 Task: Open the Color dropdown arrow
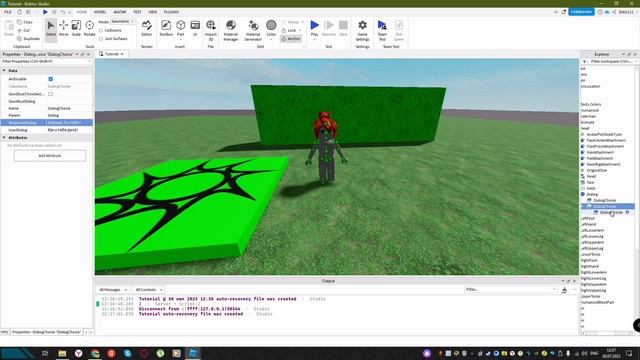click(271, 40)
